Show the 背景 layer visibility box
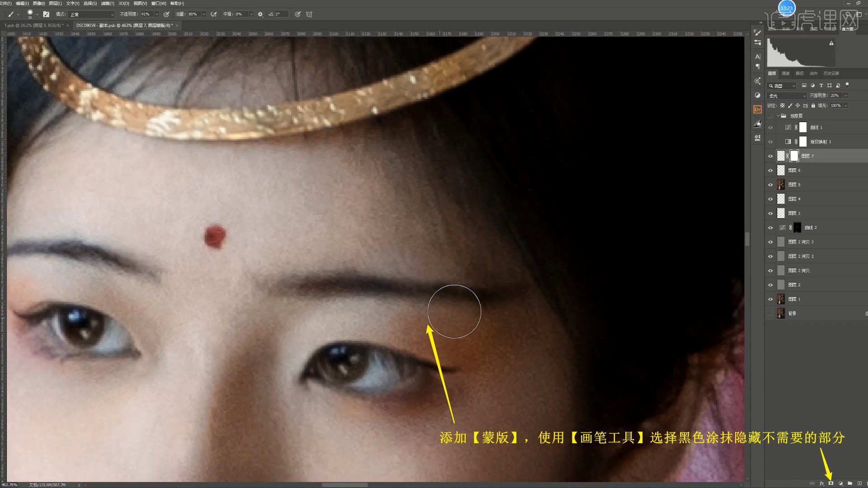 [x=771, y=314]
